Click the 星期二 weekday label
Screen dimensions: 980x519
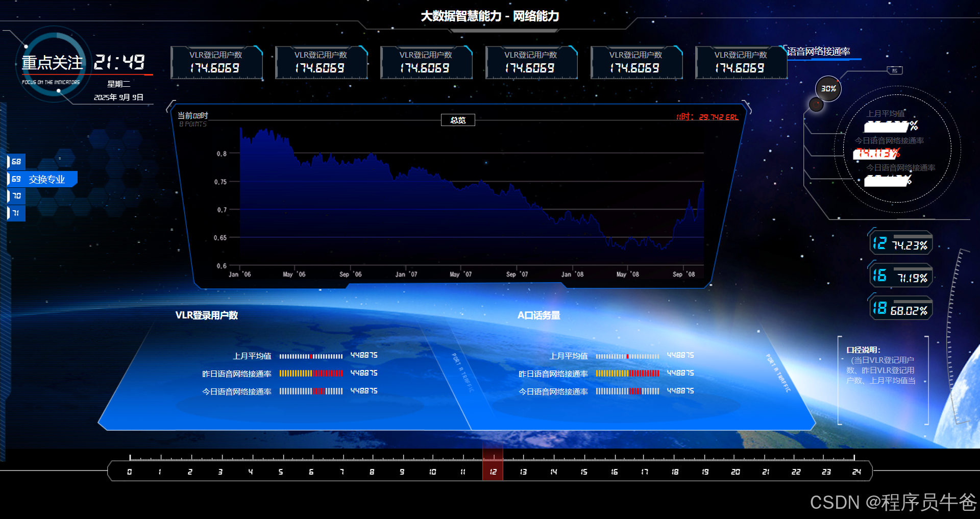(118, 84)
